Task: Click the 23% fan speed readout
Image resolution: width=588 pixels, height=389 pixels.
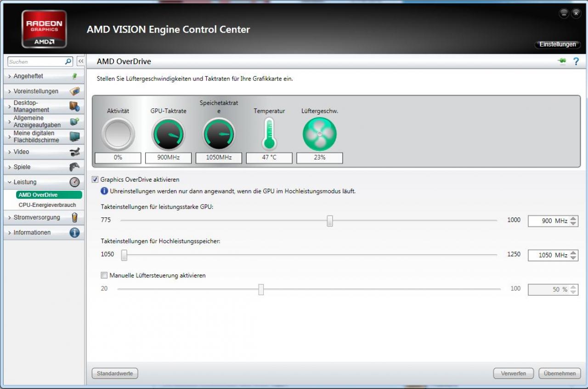Action: [x=320, y=158]
